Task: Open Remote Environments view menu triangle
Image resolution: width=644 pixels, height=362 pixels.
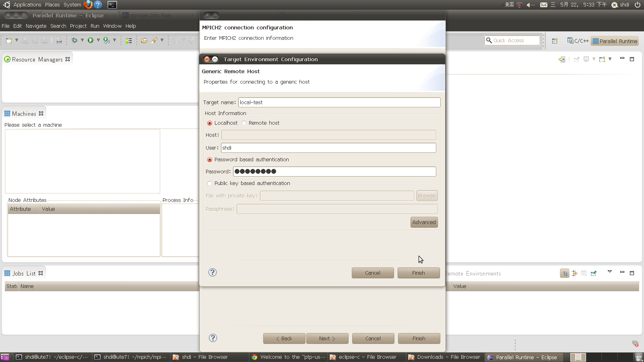Action: click(610, 271)
